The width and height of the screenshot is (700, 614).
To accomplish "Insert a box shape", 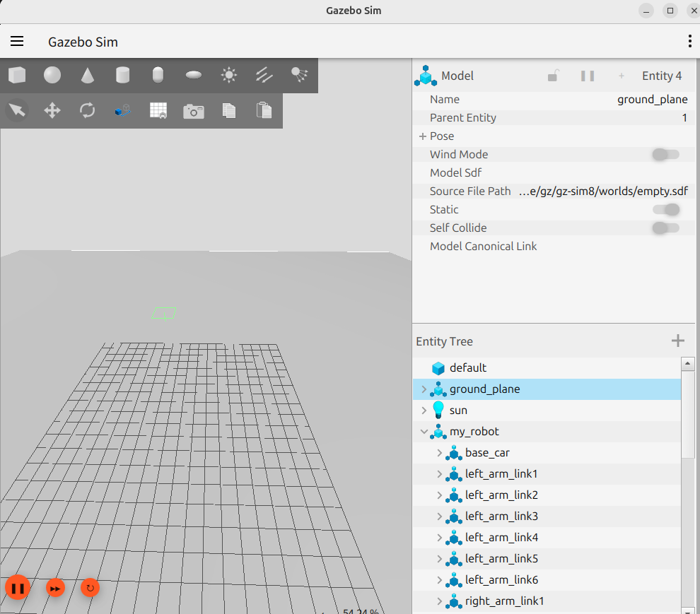I will click(17, 75).
